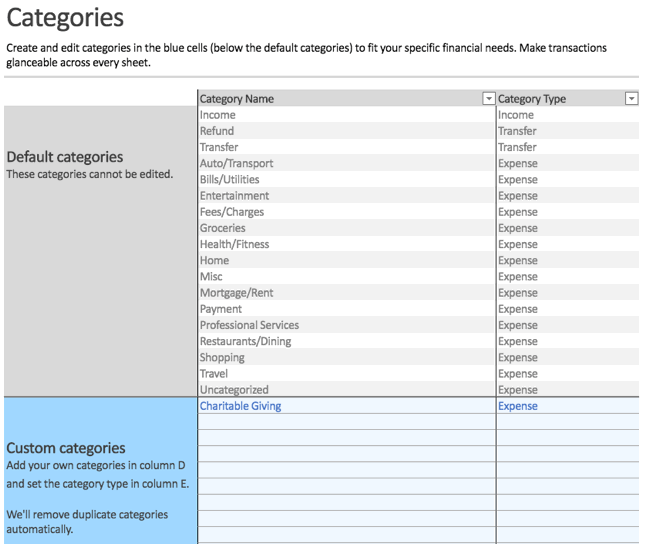
Task: Click the Refund category cell
Action: point(217,131)
